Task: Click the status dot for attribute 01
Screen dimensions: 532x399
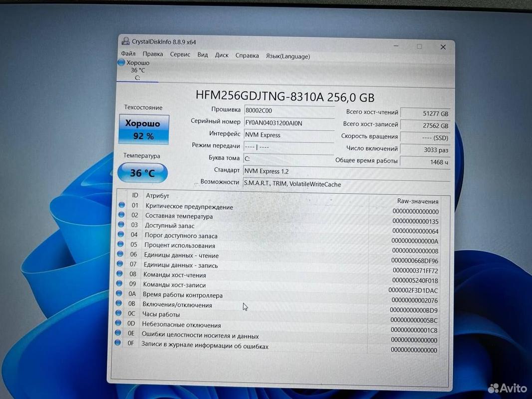Action: click(122, 205)
